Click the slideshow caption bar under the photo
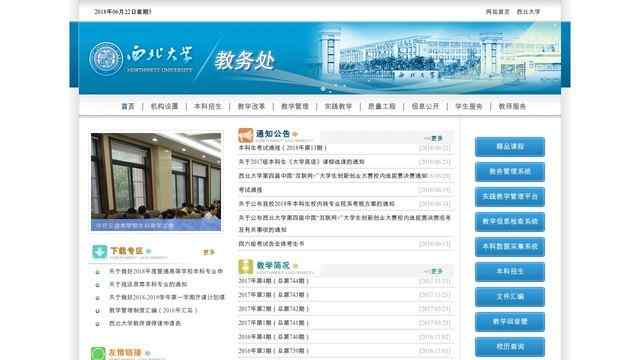 (x=156, y=225)
